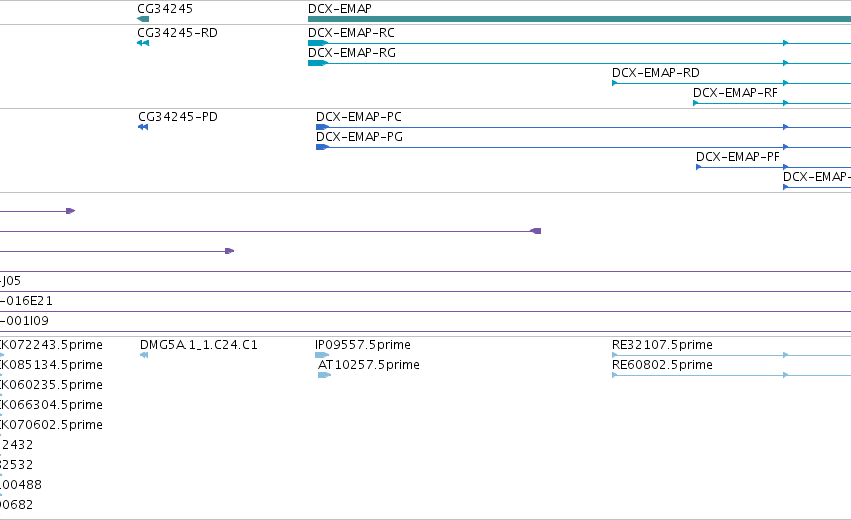Click the AT10257.5prime EST label

coord(369,365)
